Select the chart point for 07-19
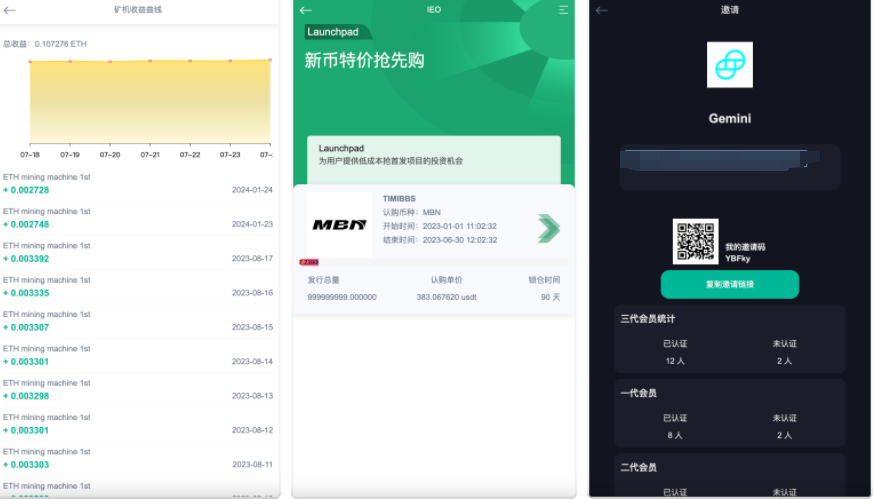Screen dimensions: 874x499 coord(70,61)
